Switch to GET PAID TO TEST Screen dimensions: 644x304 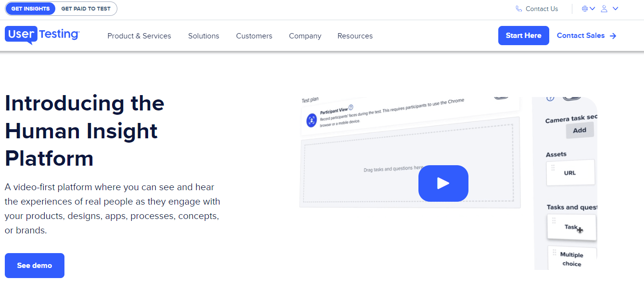pyautogui.click(x=86, y=8)
